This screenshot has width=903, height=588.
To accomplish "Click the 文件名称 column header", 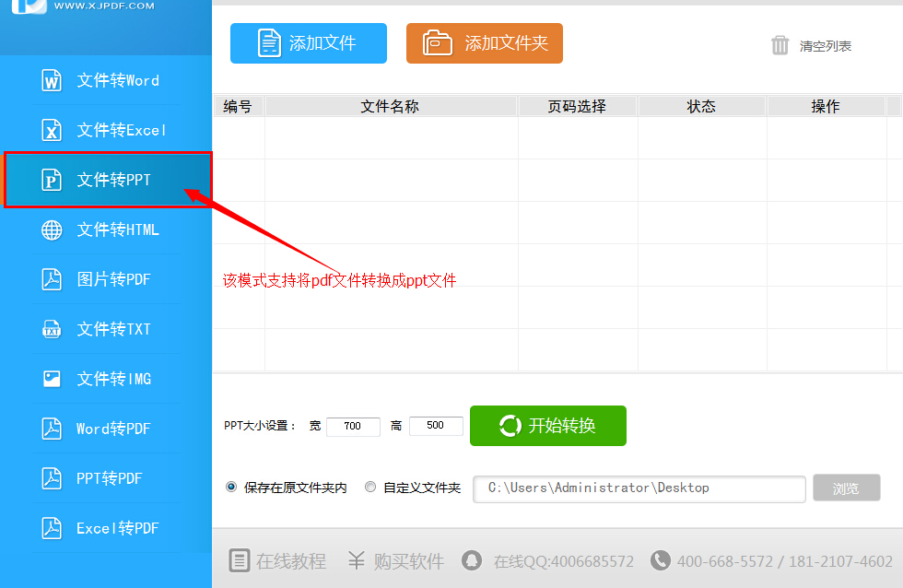I will point(391,106).
